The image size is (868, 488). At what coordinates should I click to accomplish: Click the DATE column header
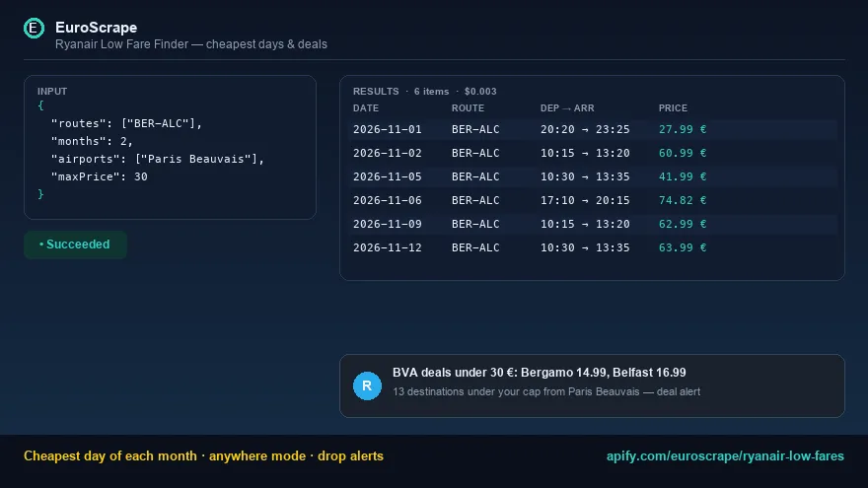tap(366, 107)
